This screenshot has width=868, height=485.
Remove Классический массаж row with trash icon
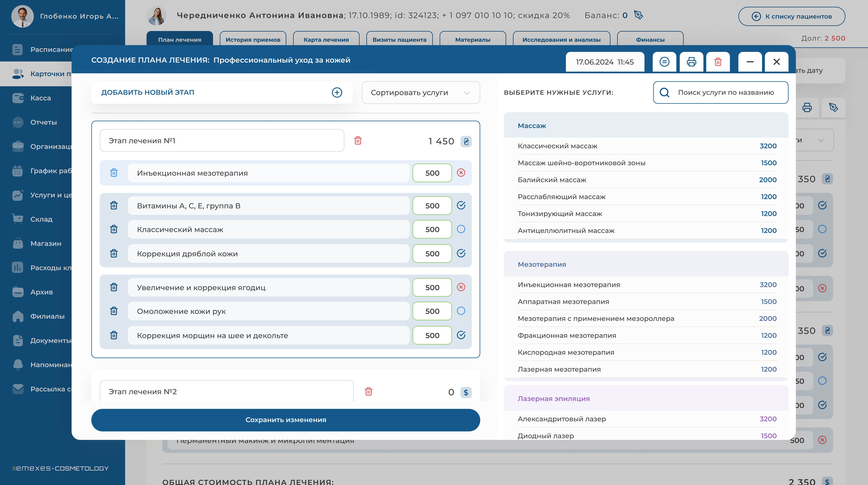pyautogui.click(x=114, y=230)
